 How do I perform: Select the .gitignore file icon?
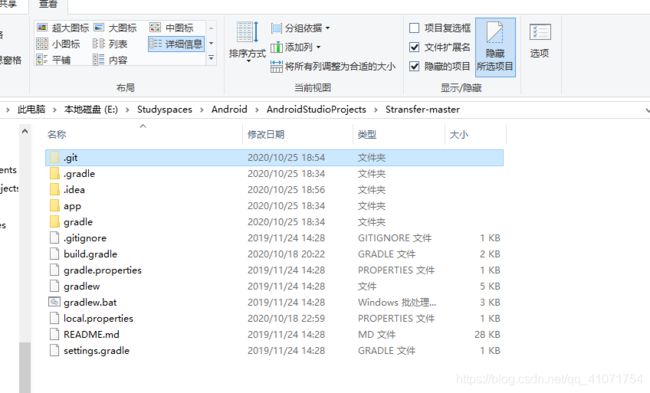tap(54, 238)
